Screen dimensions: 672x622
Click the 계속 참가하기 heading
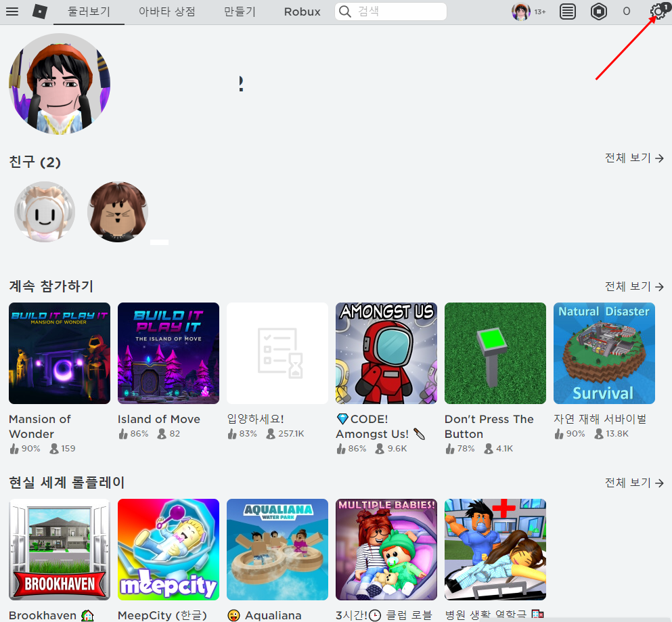click(x=51, y=286)
